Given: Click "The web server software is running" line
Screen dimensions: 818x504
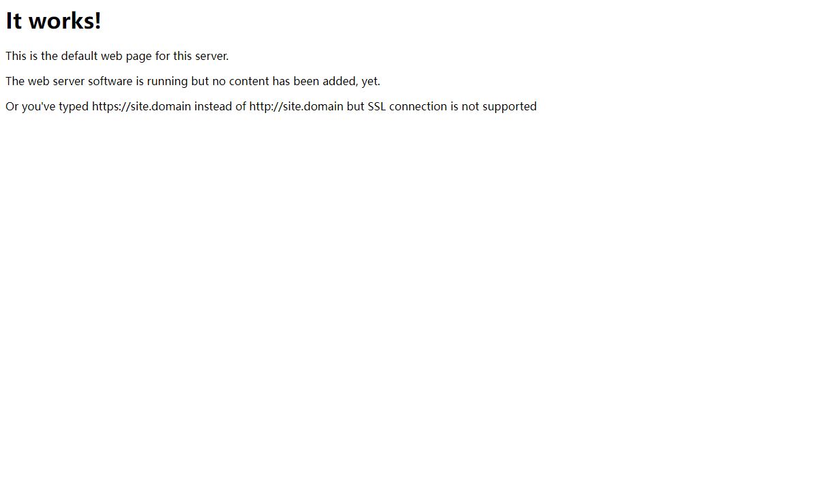Looking at the screenshot, I should coord(193,81).
